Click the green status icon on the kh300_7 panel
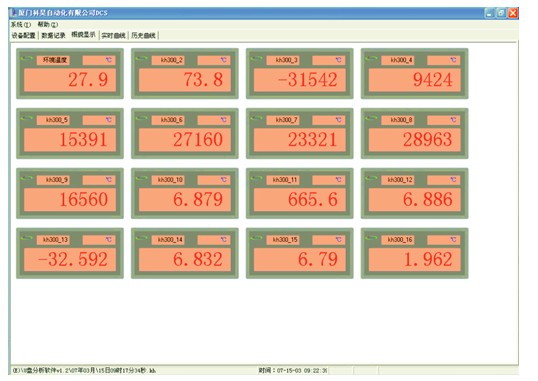 tap(256, 118)
